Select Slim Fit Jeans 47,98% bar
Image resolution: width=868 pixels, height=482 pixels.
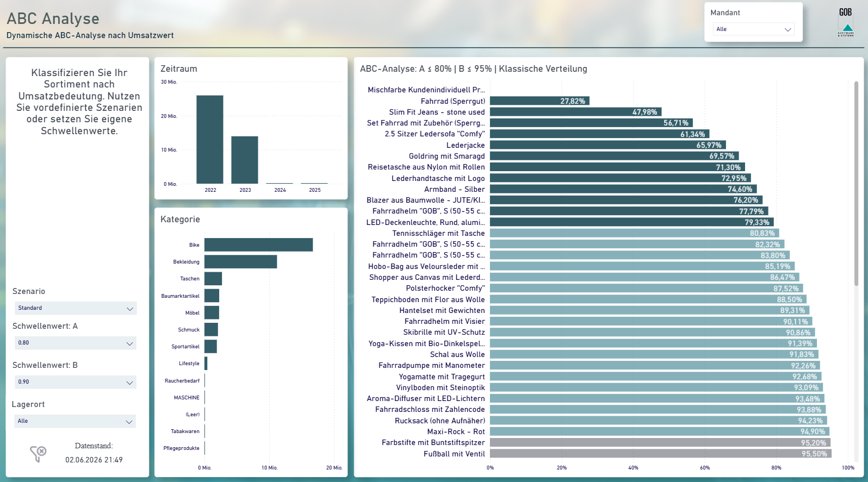(x=576, y=112)
